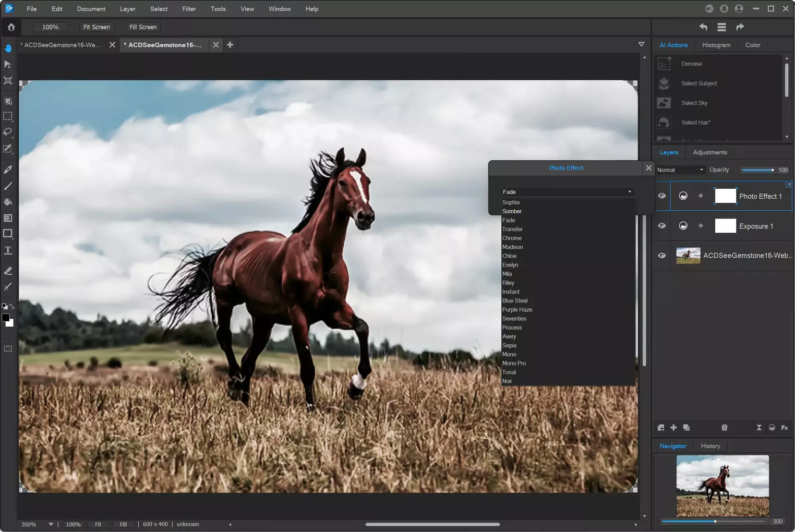This screenshot has width=795, height=532.
Task: Hide the Photo Effect 1 layer
Action: coord(661,196)
